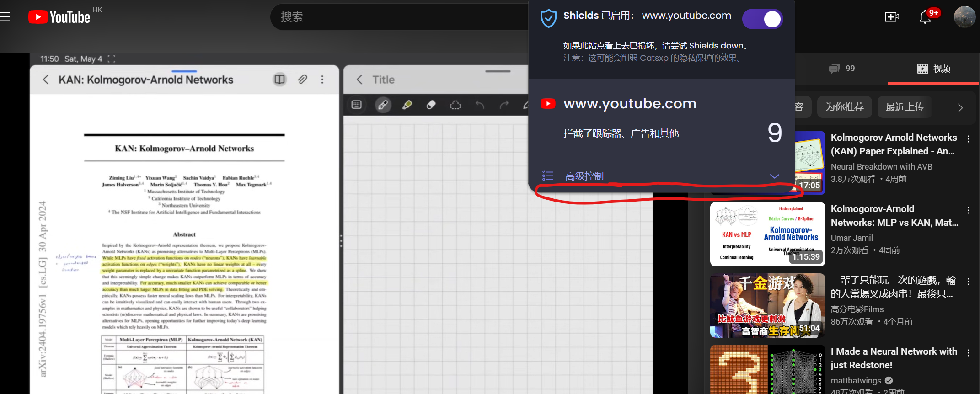This screenshot has height=394, width=980.
Task: Open the account avatar menu
Action: (x=964, y=17)
